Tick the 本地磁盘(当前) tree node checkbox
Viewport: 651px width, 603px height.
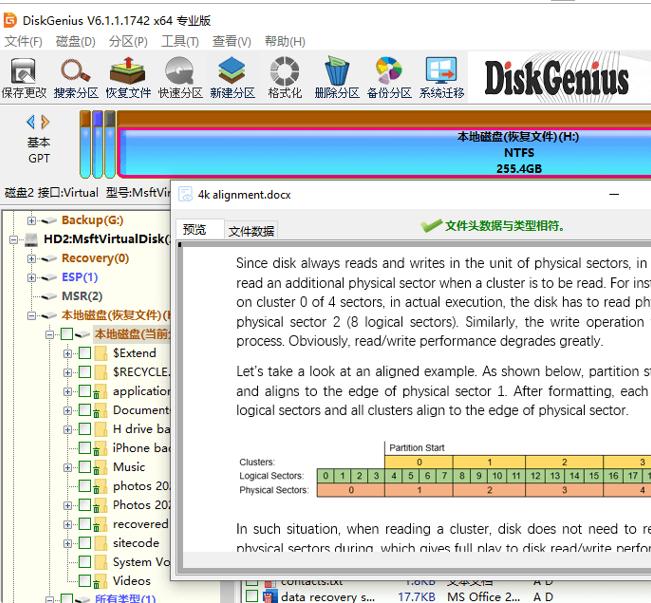[x=67, y=334]
